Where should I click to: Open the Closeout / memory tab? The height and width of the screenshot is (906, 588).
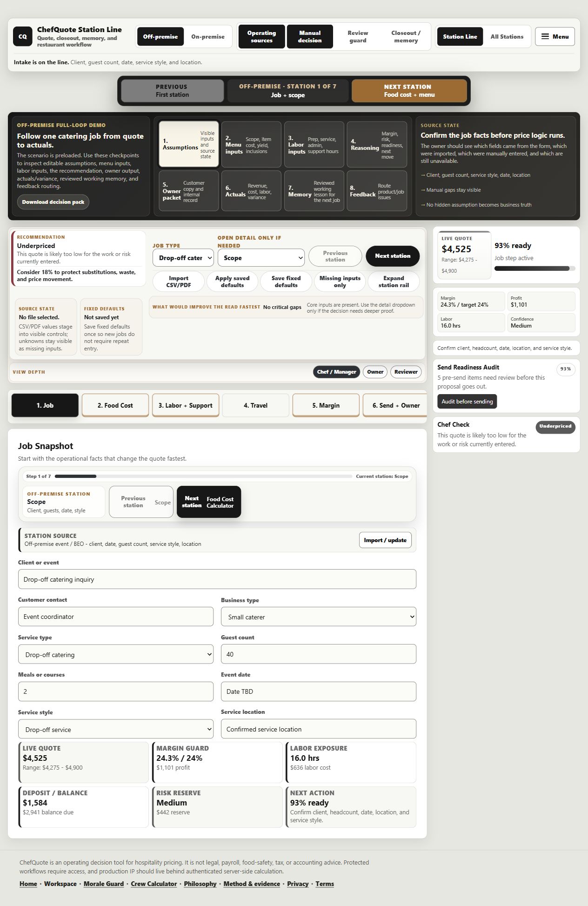pyautogui.click(x=406, y=37)
